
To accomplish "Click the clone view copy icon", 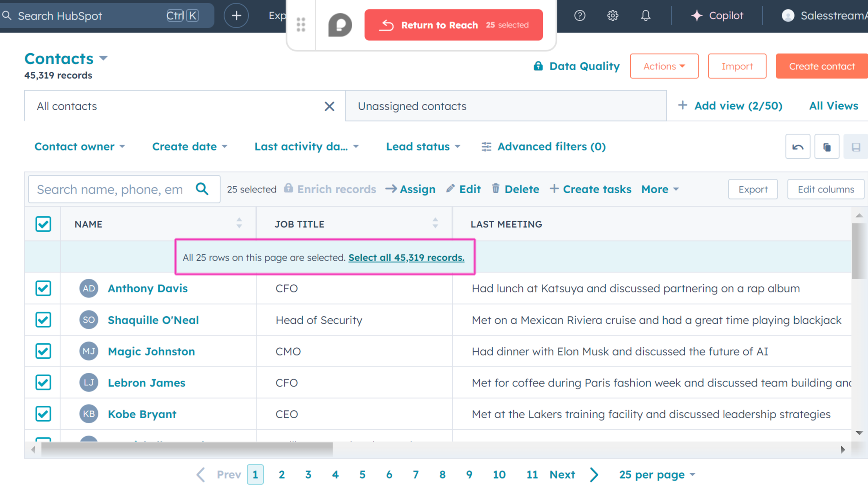I will click(x=826, y=147).
